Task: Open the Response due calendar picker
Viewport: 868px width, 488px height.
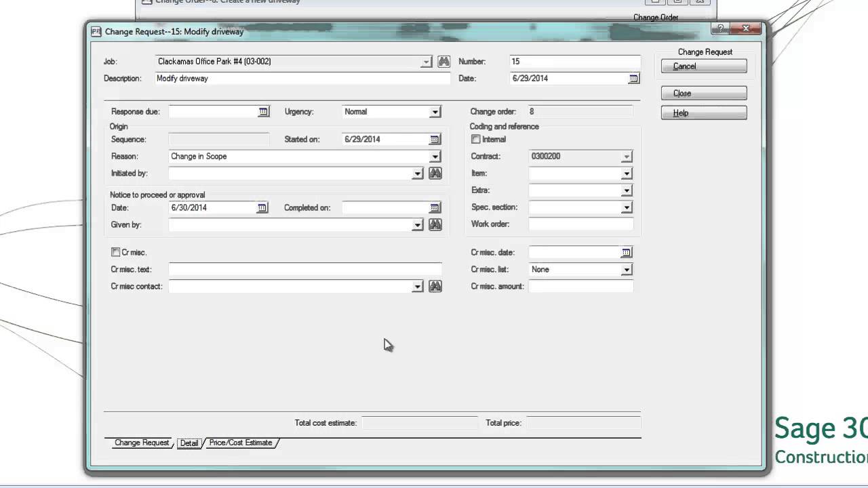Action: pos(263,112)
